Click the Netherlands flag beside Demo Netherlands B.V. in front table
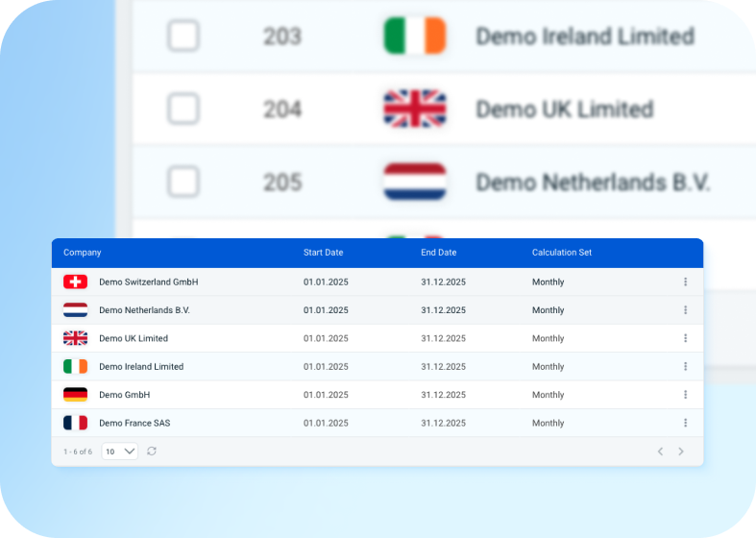The width and height of the screenshot is (756, 538). click(x=75, y=310)
